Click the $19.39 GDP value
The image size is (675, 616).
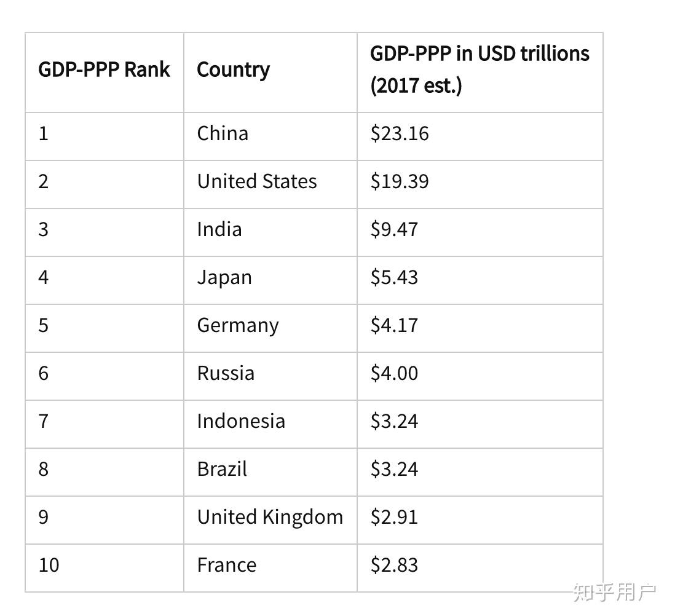pos(400,181)
